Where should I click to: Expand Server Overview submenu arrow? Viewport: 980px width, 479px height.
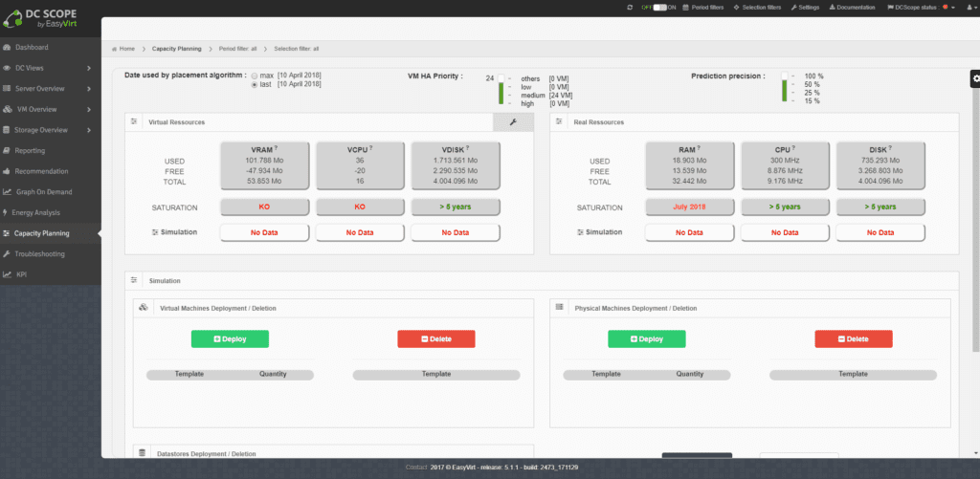pyautogui.click(x=89, y=89)
